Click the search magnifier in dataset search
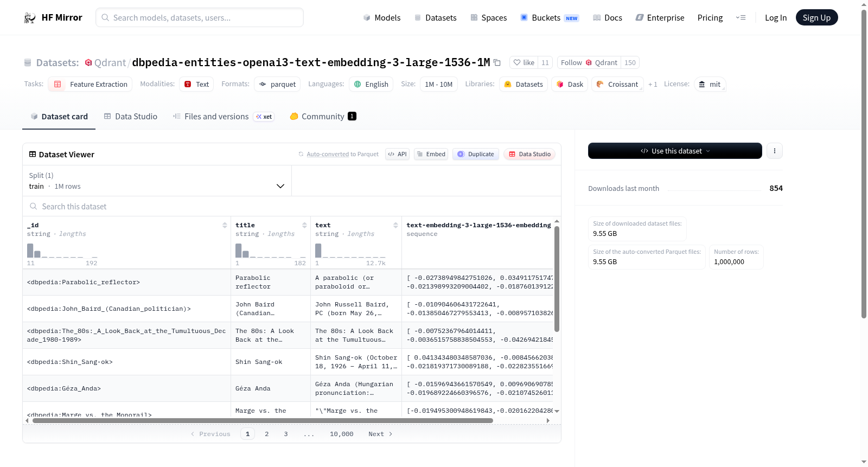This screenshot has height=467, width=868. click(x=34, y=206)
